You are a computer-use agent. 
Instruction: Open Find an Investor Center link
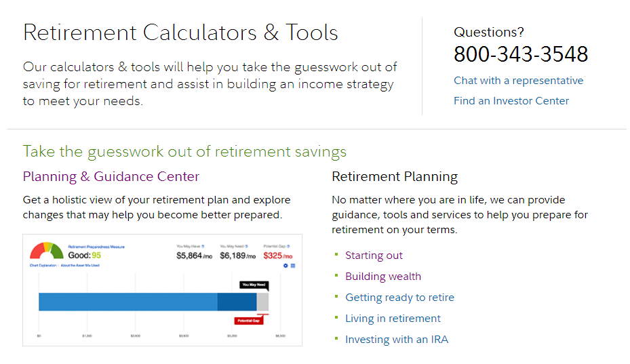point(511,101)
